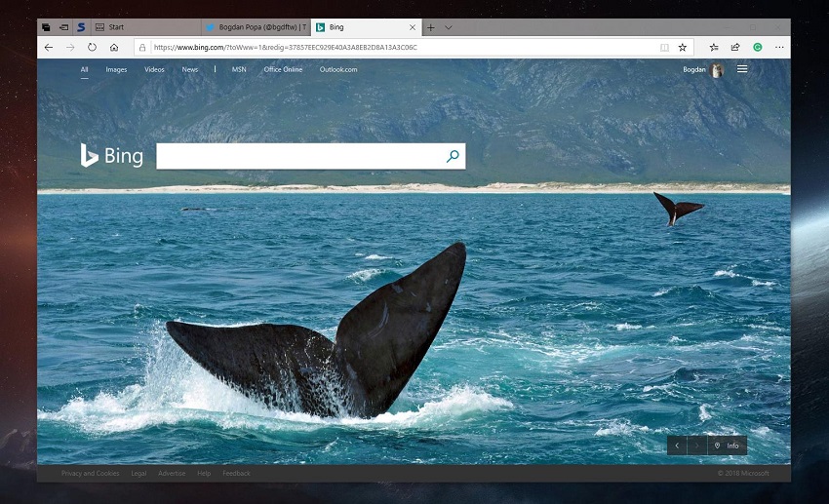Image resolution: width=829 pixels, height=504 pixels.
Task: Reload the page with the refresh icon
Action: tap(93, 47)
